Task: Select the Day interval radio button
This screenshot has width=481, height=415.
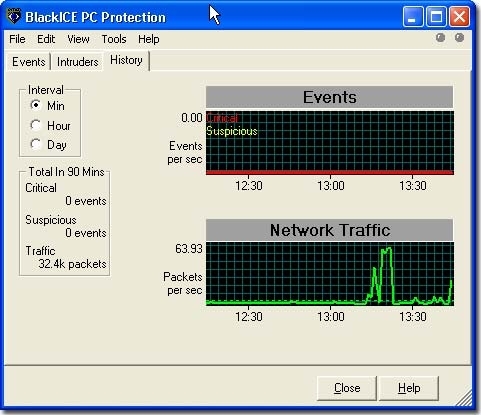Action: (36, 144)
